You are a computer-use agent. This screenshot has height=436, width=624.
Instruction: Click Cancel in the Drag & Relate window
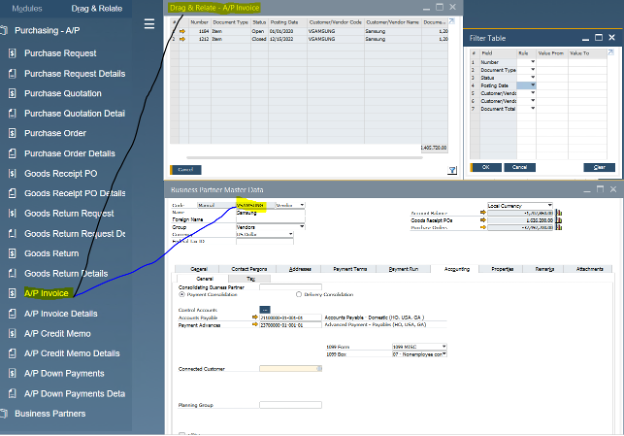[185, 170]
